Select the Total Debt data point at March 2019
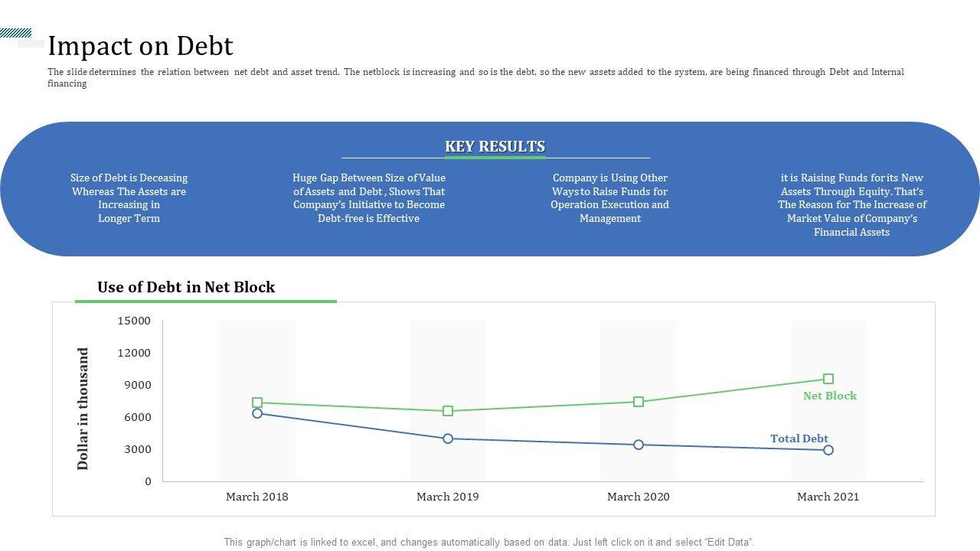980x551 pixels. coord(448,439)
